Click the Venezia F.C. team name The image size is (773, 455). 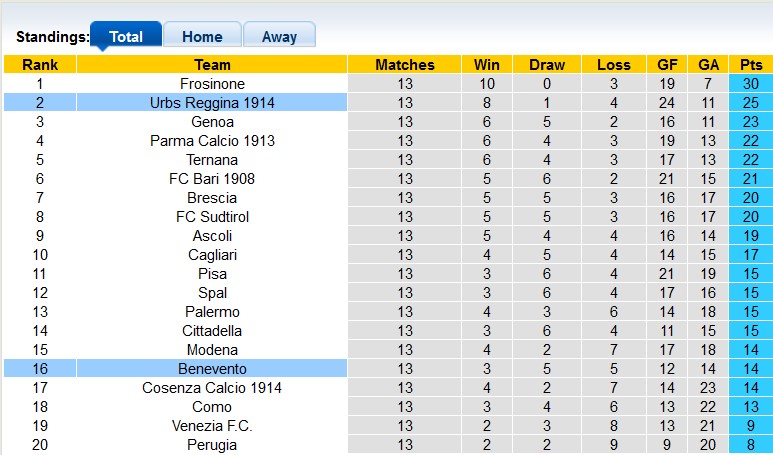tap(212, 426)
